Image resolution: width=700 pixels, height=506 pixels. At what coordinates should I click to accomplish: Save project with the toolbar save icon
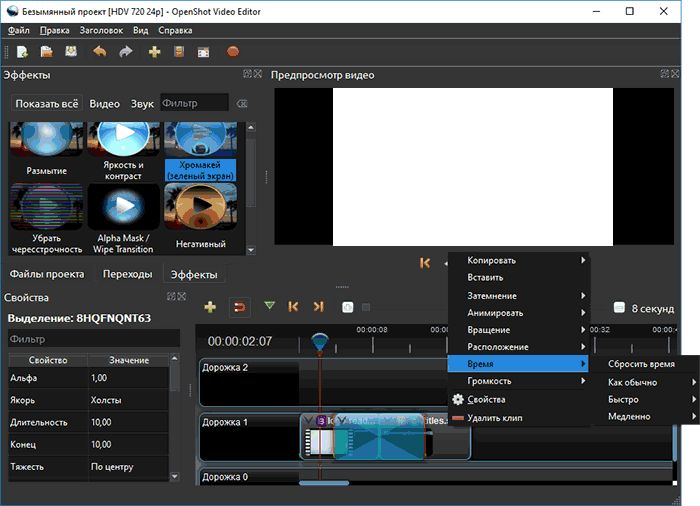click(x=71, y=52)
